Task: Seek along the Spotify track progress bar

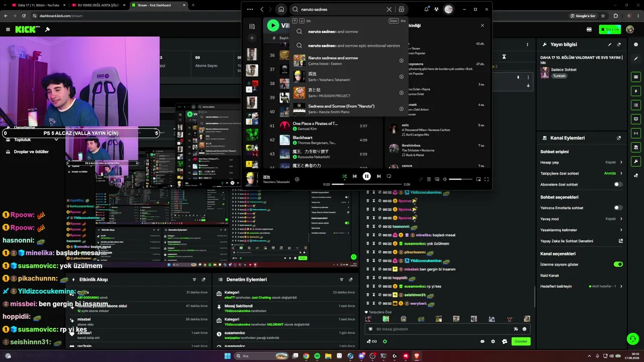Action: click(x=366, y=185)
